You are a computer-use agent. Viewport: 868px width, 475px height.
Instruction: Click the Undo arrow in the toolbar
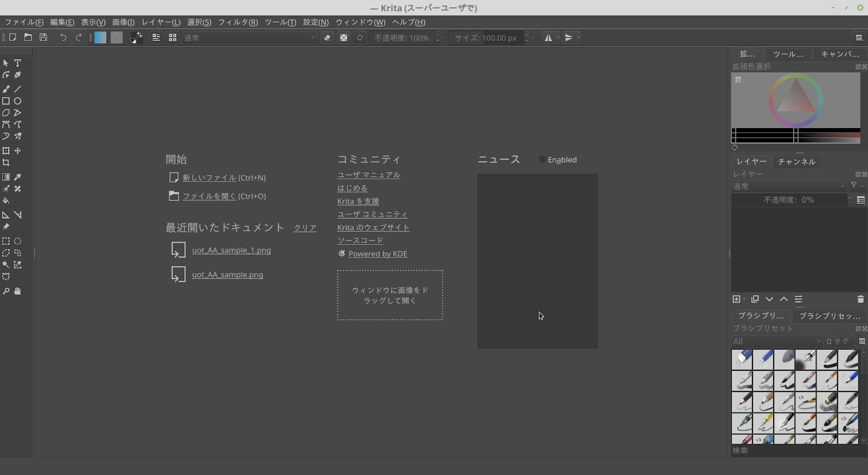[x=63, y=37]
